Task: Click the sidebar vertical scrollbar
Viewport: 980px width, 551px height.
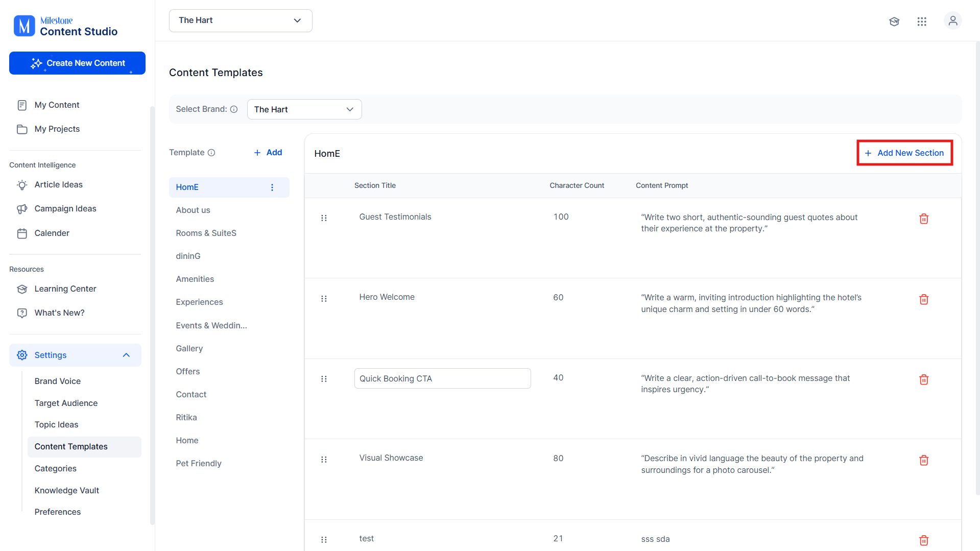Action: (x=152, y=315)
